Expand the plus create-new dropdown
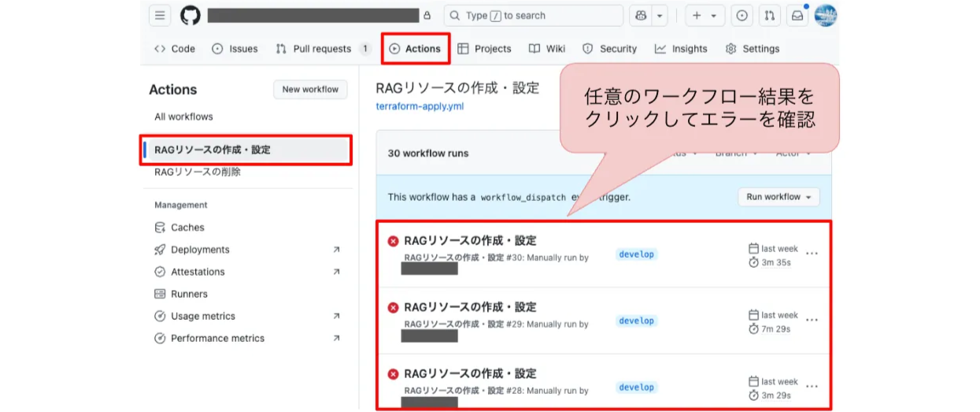Screen dimensions: 980x412 [x=705, y=16]
